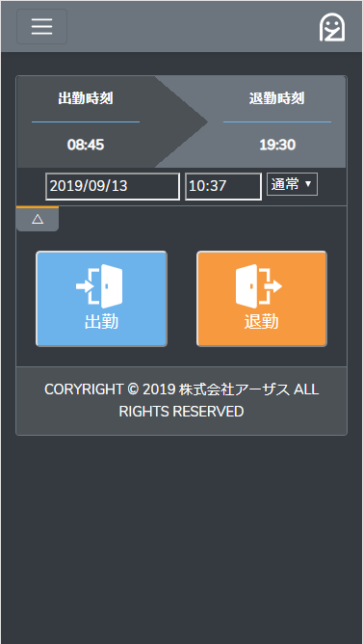Click the arrow-shaped divider between time panels
The height and width of the screenshot is (644, 363).
tap(181, 121)
